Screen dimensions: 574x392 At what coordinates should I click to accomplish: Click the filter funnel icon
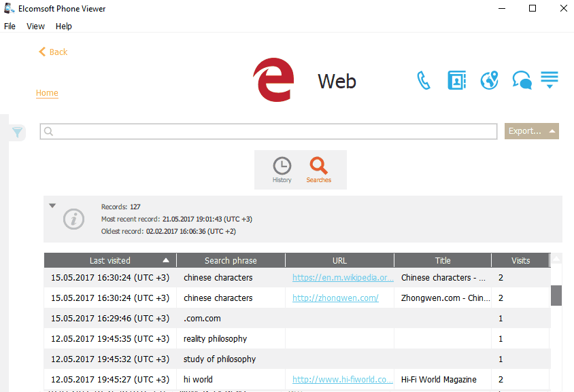[18, 132]
